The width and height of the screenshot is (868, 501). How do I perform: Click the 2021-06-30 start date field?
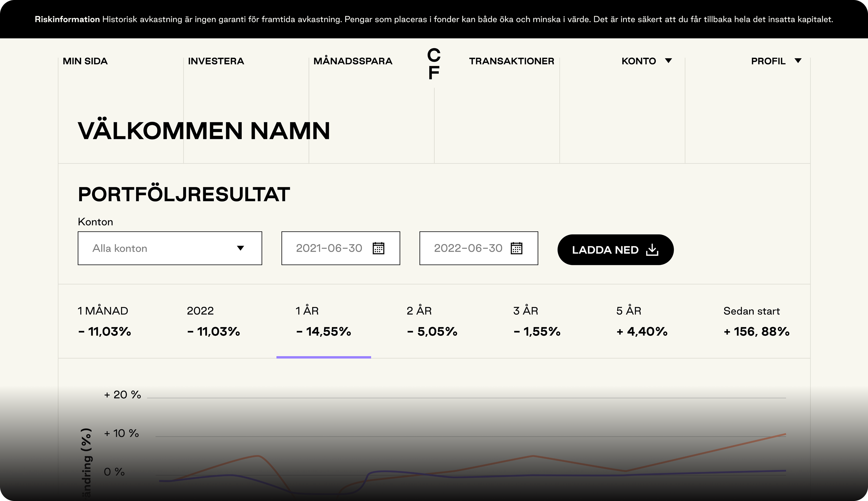coord(329,248)
